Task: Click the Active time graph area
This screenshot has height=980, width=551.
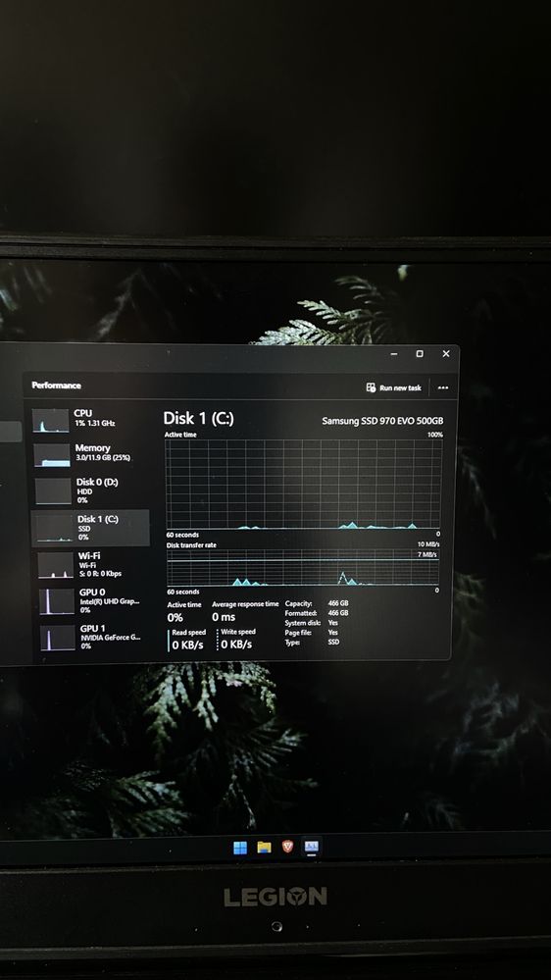Action: click(x=303, y=484)
